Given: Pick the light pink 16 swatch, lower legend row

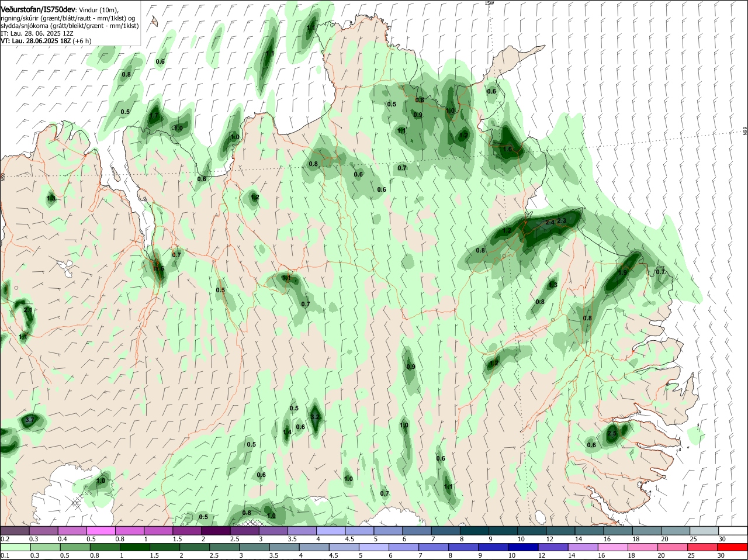Looking at the screenshot, I should click(612, 547).
